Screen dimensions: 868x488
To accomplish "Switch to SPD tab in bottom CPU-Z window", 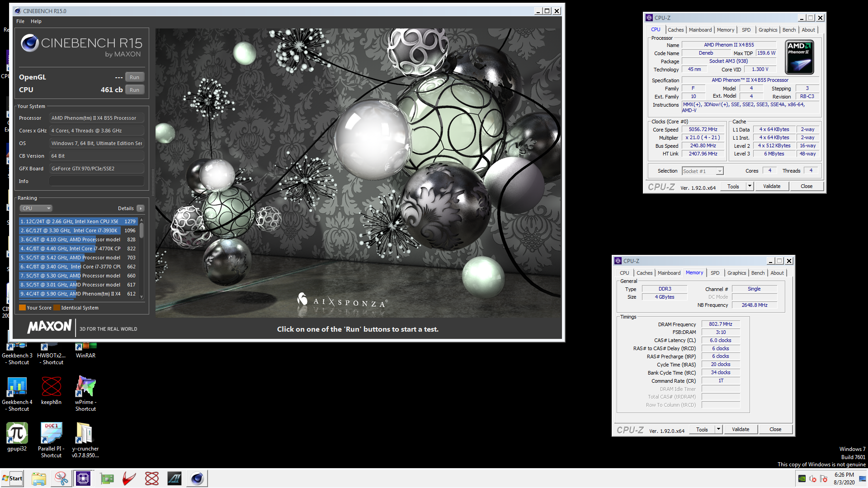I will 715,273.
